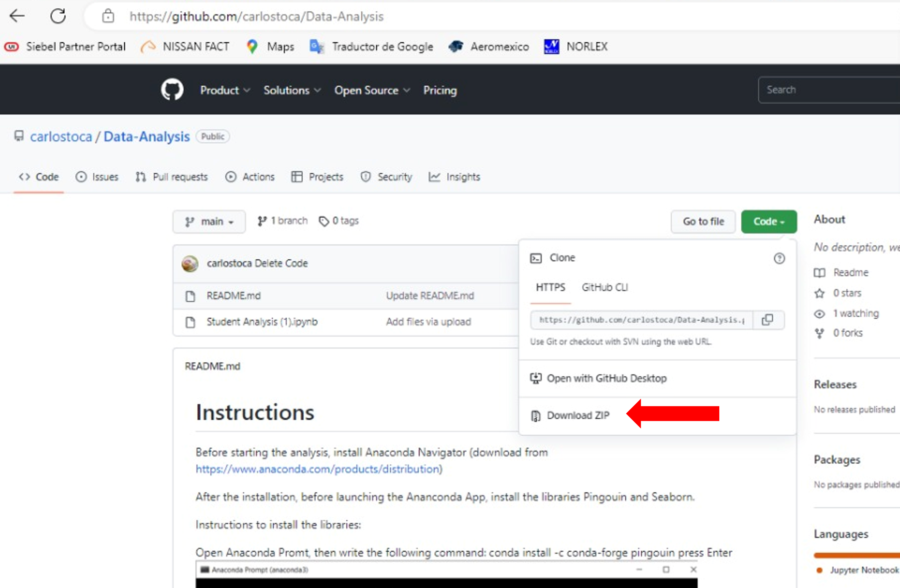Click the file icon next to Student Analysis notebook
900x588 pixels.
(191, 322)
